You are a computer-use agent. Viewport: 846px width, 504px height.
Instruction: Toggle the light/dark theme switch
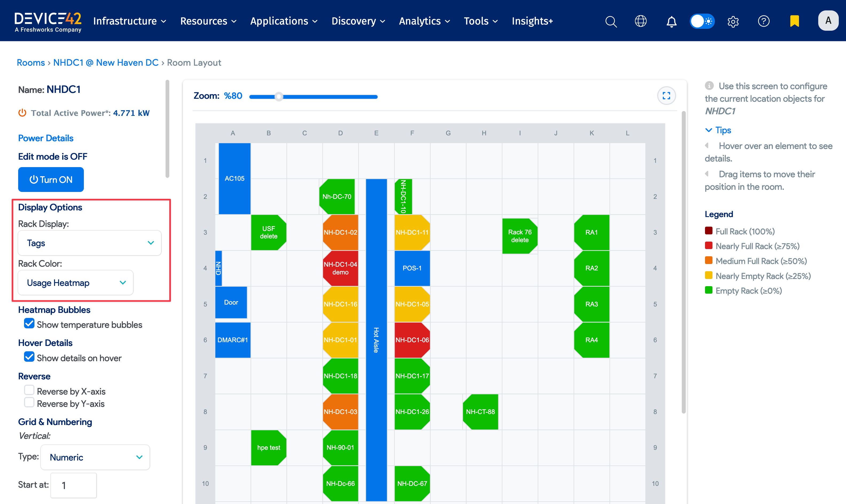tap(702, 21)
